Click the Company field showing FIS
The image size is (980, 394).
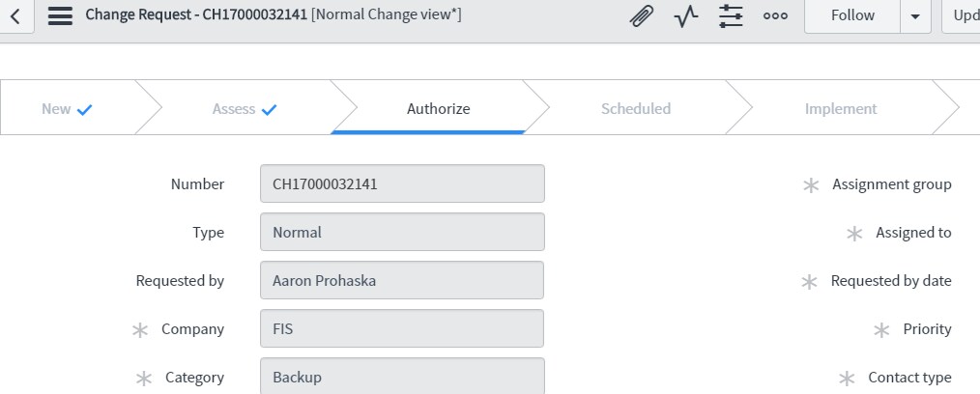click(x=402, y=329)
